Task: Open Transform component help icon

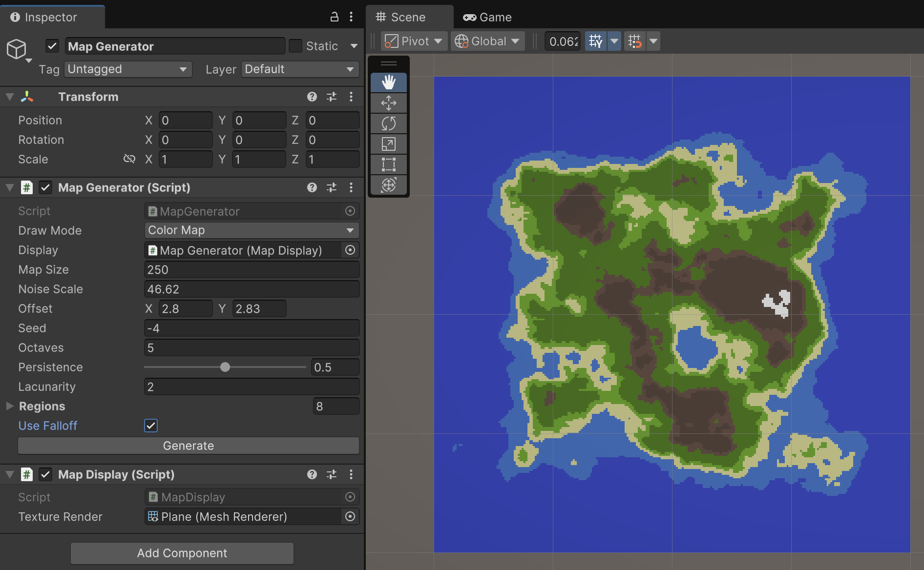Action: click(312, 97)
